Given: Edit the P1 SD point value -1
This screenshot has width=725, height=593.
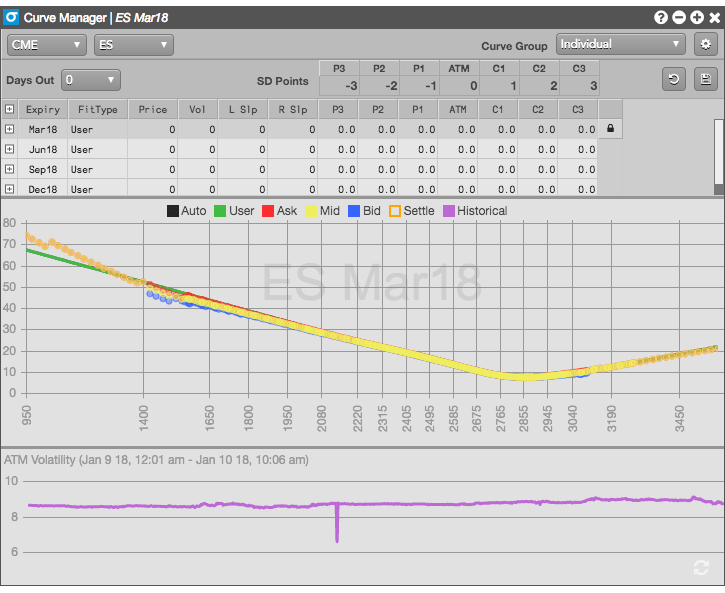Looking at the screenshot, I should (x=419, y=86).
